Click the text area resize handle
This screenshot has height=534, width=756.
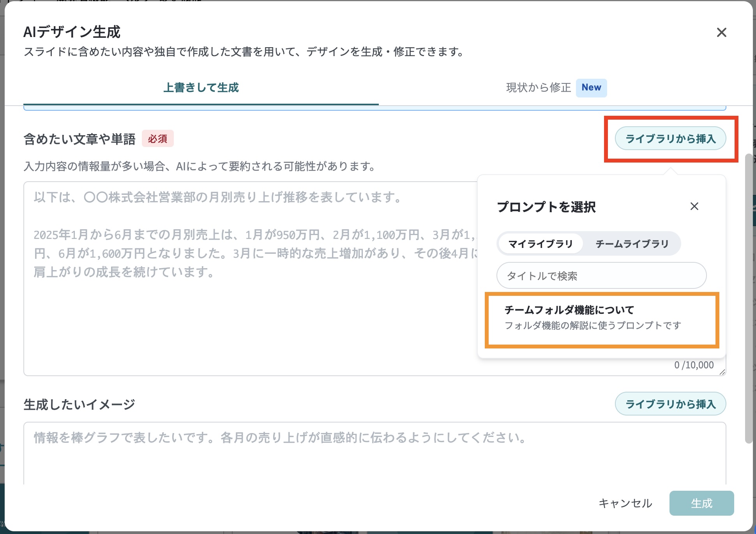[x=722, y=372]
